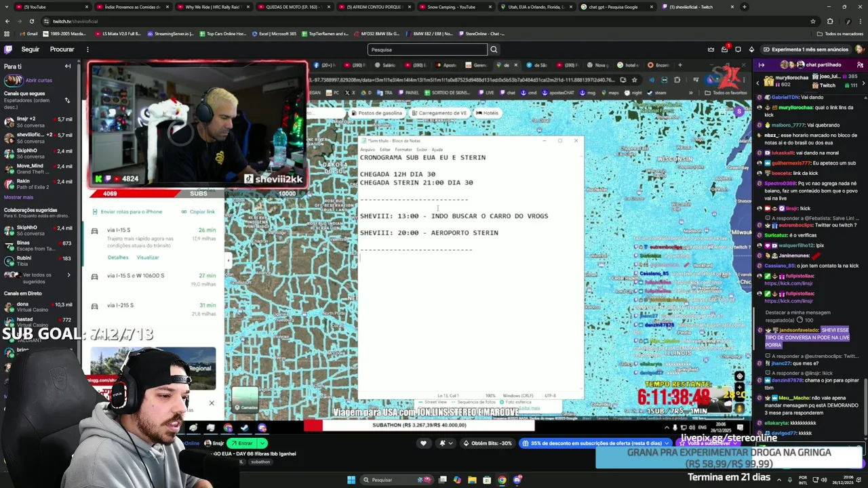Open the Windows Start menu

[351, 480]
